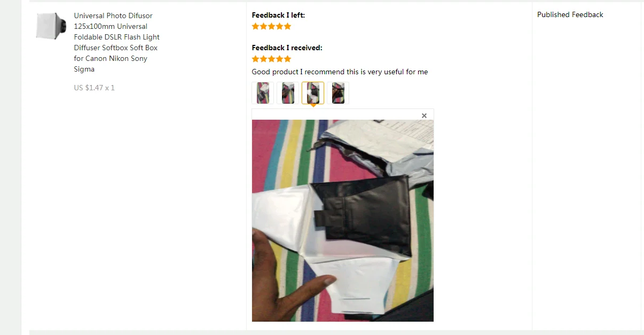Open the first feedback photo thumbnail
The width and height of the screenshot is (644, 335).
(x=263, y=93)
